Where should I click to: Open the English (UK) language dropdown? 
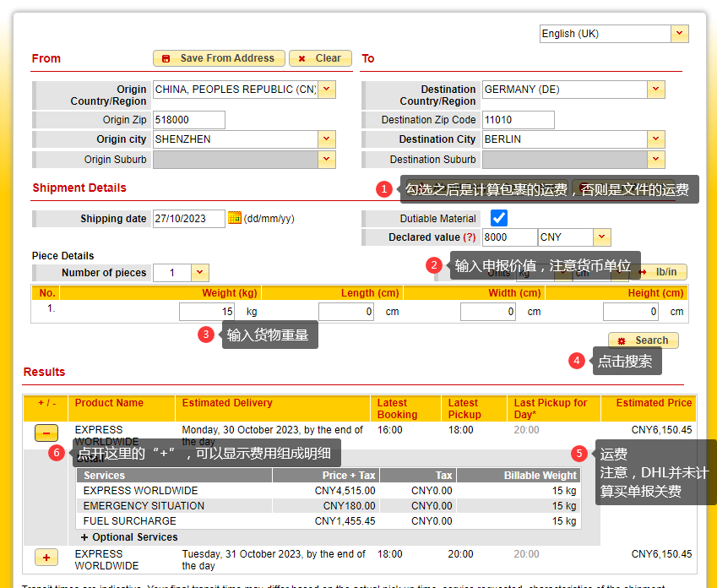click(x=680, y=34)
